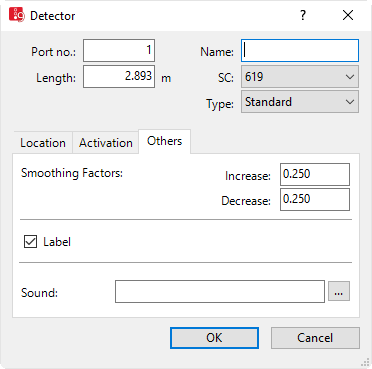Open the help question mark button
The width and height of the screenshot is (372, 369).
coord(303,15)
